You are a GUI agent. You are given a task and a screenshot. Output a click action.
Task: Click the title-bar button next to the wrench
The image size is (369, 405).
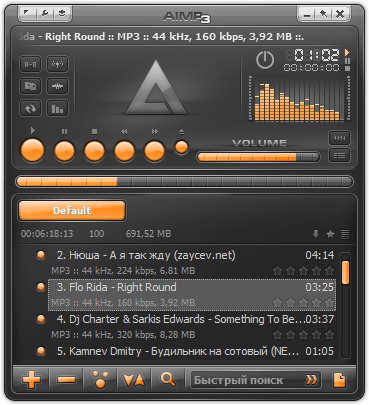point(62,13)
